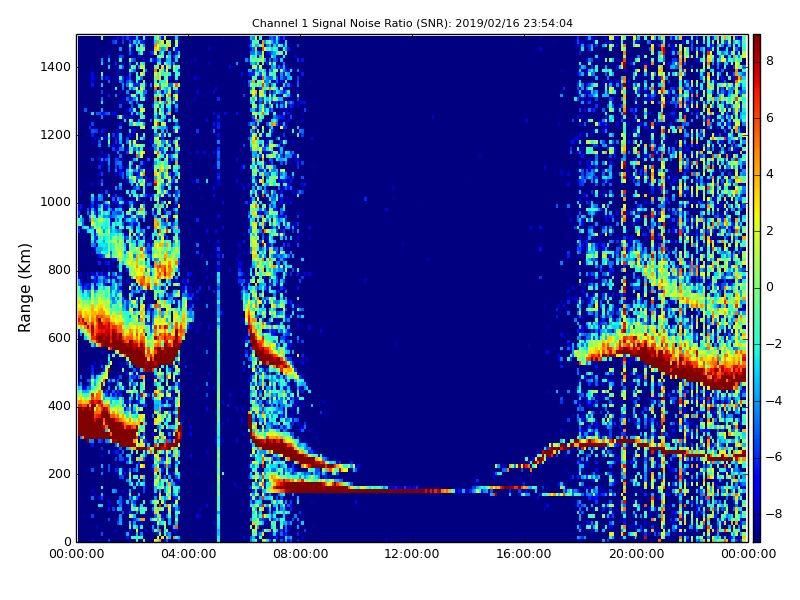The width and height of the screenshot is (800, 600).
Task: Click the leftmost 00:00:00 time label
Action: [77, 554]
